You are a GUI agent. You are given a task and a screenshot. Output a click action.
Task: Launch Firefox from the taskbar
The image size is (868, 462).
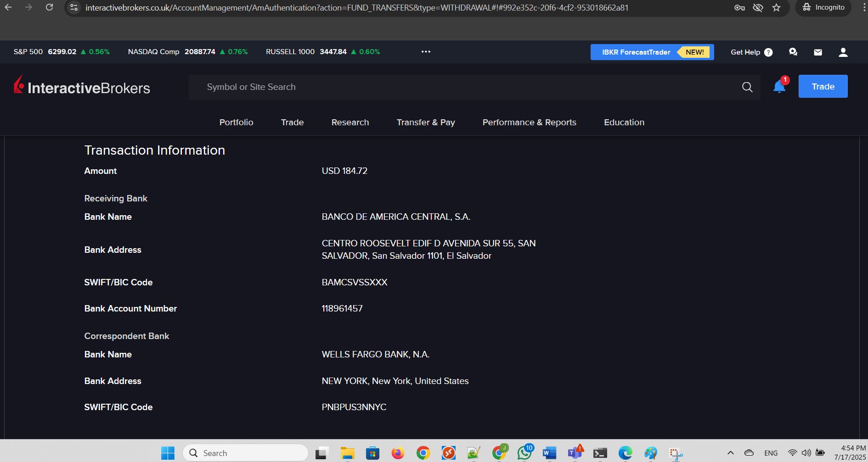pyautogui.click(x=398, y=453)
